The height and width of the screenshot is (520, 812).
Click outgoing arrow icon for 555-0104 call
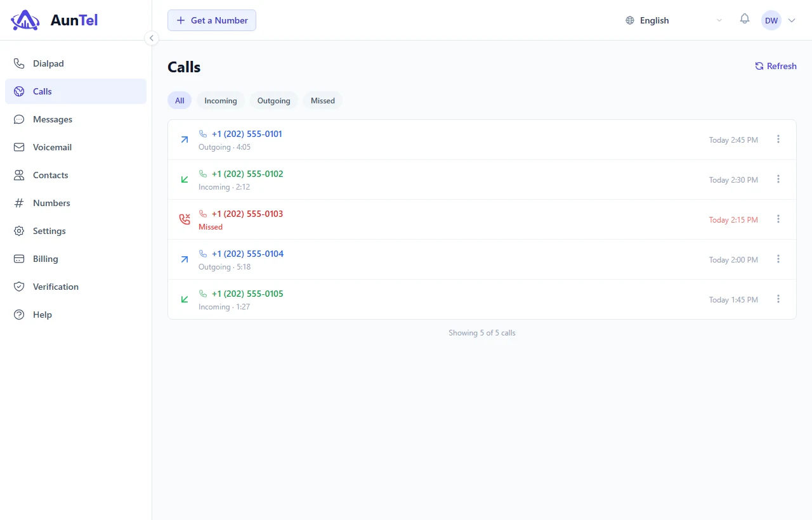pyautogui.click(x=185, y=259)
